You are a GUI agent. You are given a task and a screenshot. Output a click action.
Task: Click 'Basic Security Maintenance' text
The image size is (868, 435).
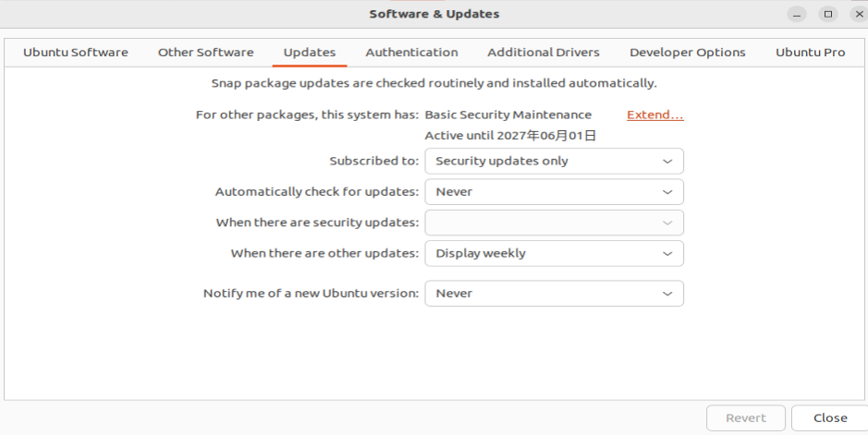click(x=507, y=115)
